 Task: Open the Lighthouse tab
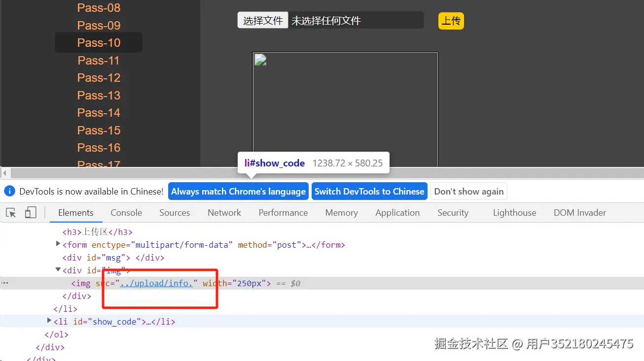[514, 213]
